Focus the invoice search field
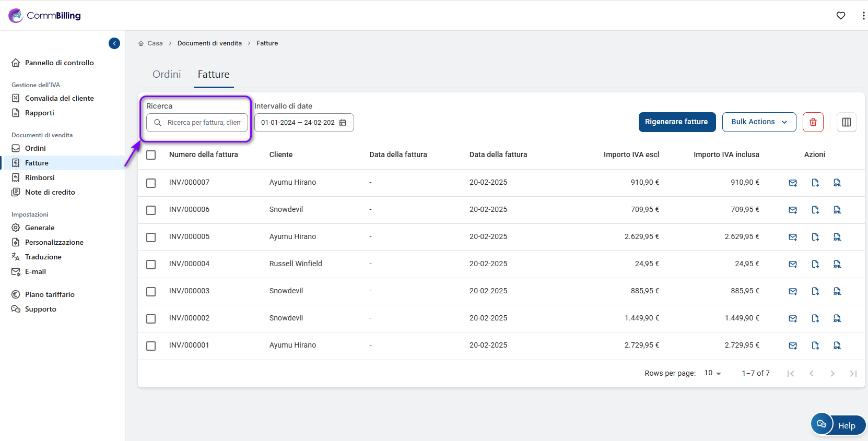This screenshot has width=868, height=441. pos(204,123)
